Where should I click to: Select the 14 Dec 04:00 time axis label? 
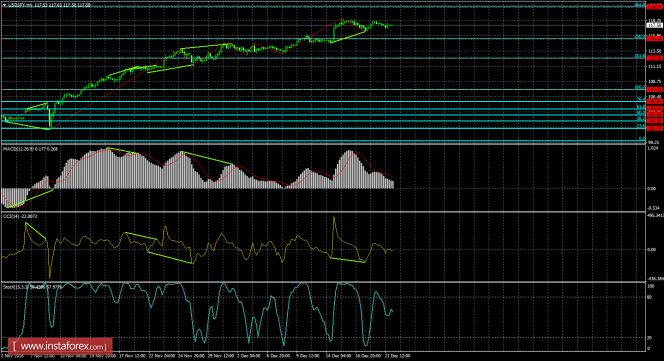coord(338,356)
